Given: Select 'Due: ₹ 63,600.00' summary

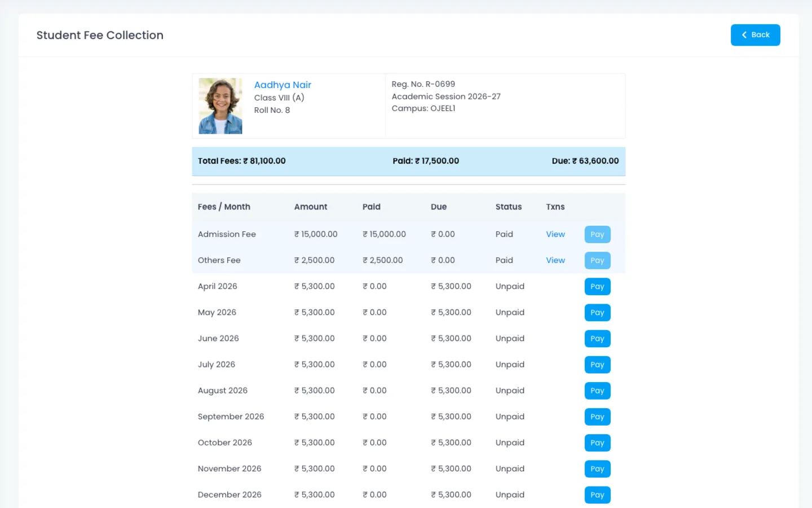Looking at the screenshot, I should [x=585, y=161].
